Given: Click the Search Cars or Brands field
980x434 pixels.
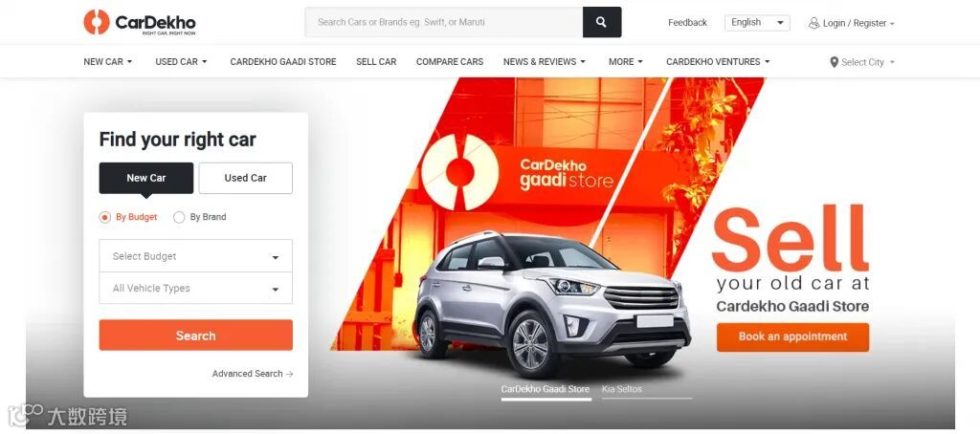Looking at the screenshot, I should click(x=444, y=22).
